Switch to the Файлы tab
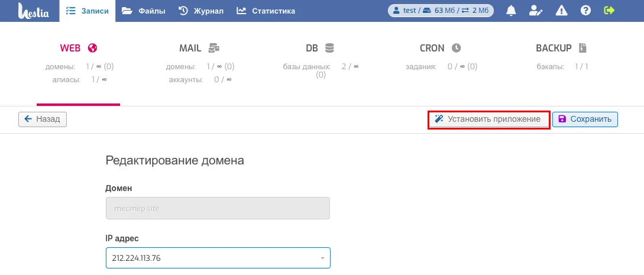Image resolution: width=644 pixels, height=275 pixels. (144, 11)
